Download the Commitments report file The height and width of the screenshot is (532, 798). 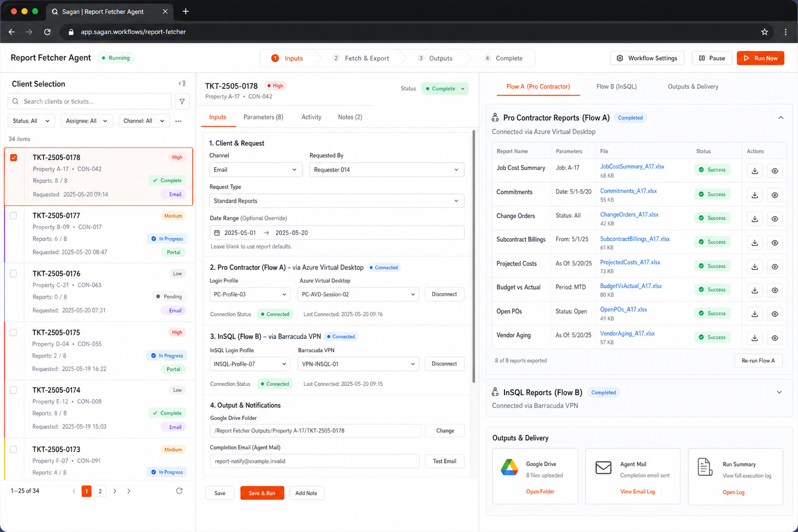coord(754,195)
